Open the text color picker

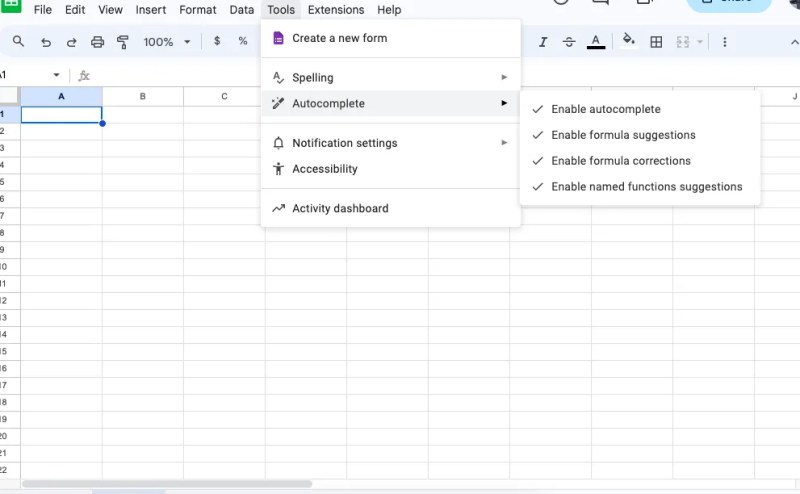595,41
